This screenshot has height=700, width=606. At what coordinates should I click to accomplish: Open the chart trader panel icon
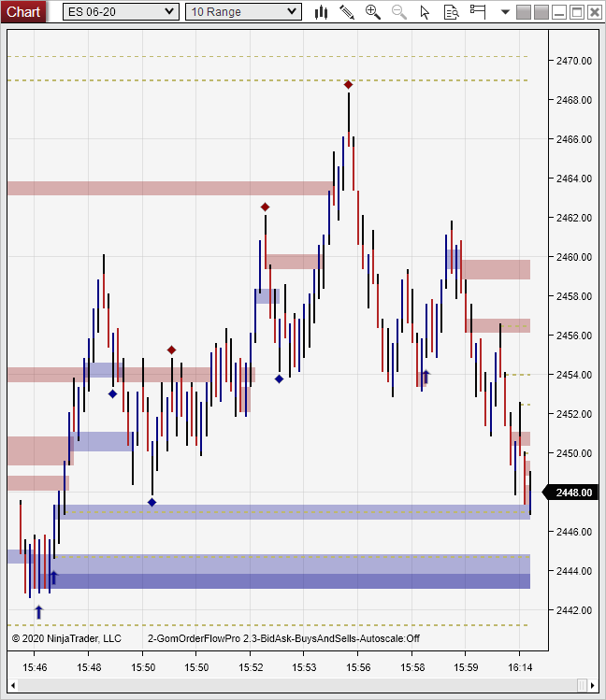tap(477, 11)
